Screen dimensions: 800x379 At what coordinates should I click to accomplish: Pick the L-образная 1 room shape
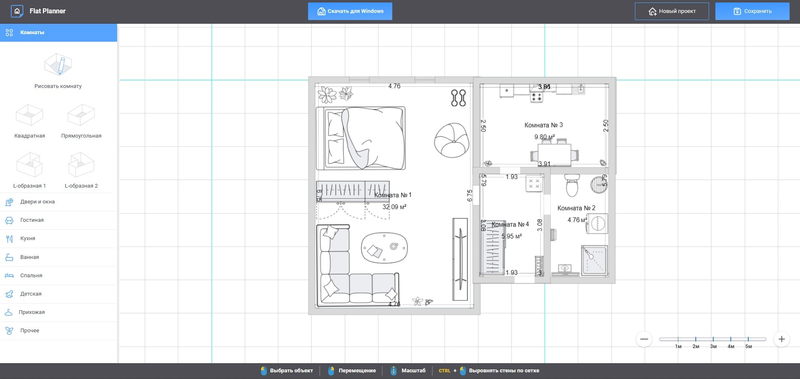pyautogui.click(x=30, y=165)
